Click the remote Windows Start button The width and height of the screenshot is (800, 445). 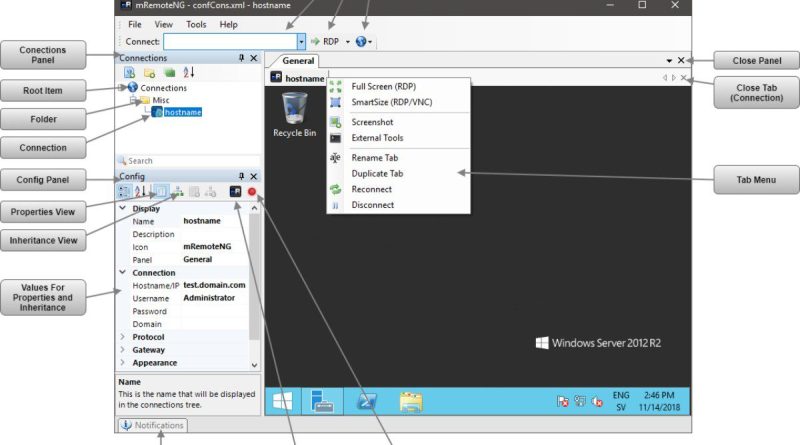coord(283,401)
